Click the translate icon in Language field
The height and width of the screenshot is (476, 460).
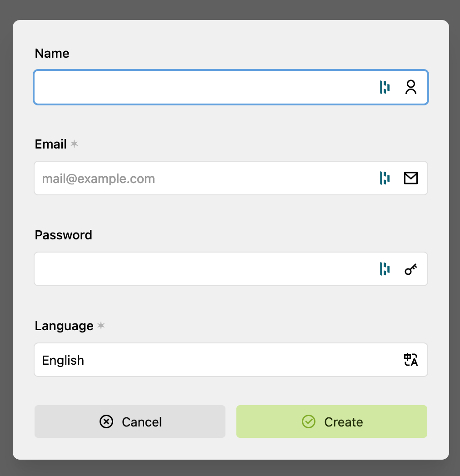411,360
